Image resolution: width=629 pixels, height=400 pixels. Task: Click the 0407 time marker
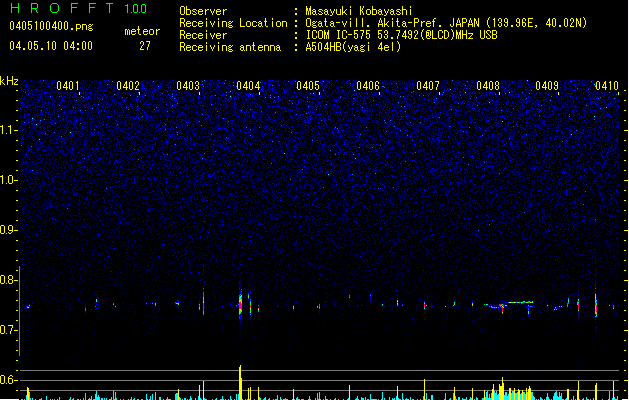(428, 86)
